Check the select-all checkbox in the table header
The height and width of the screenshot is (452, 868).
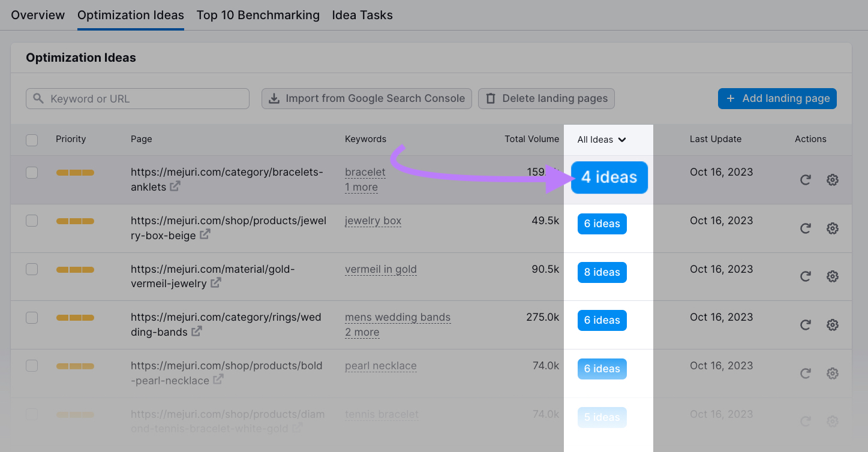pyautogui.click(x=32, y=140)
